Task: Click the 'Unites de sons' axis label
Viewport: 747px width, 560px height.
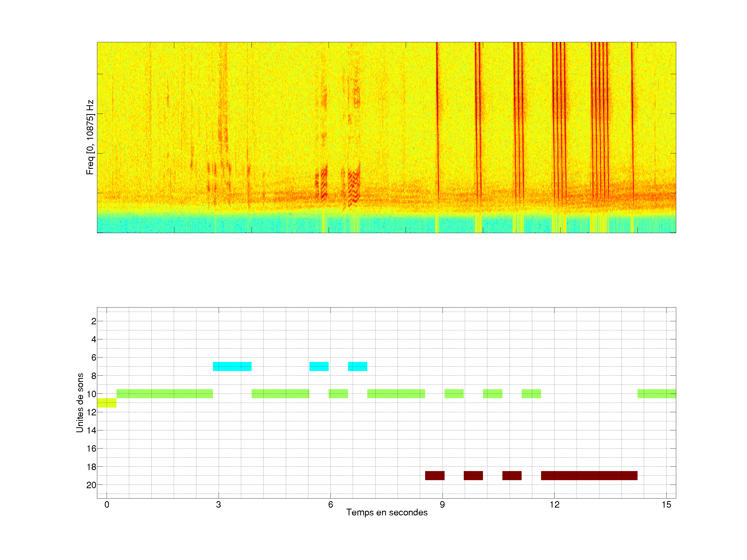Action: click(x=80, y=402)
